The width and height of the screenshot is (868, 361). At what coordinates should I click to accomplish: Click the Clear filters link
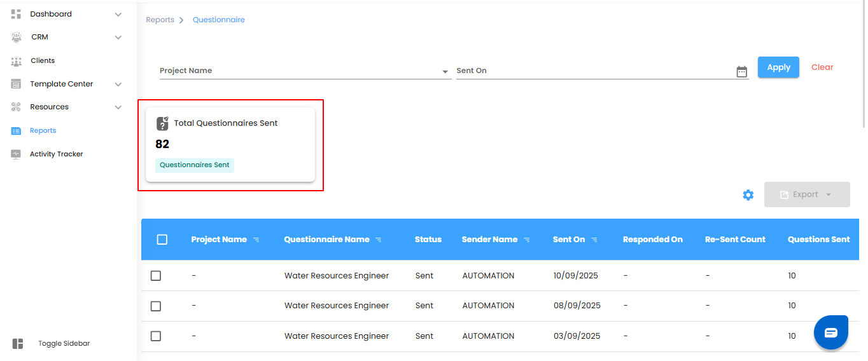click(x=822, y=67)
